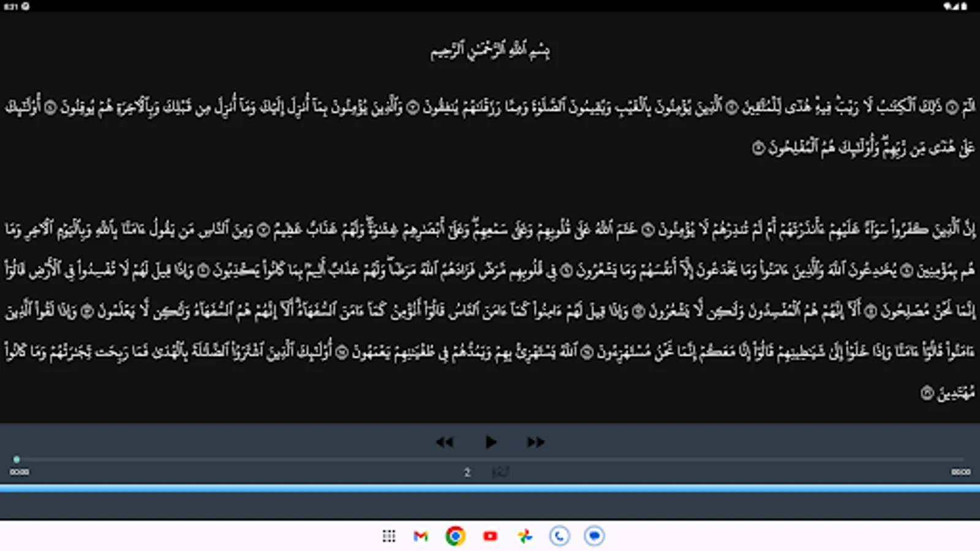Tap the blue progress strip below the player
Image resolution: width=980 pixels, height=551 pixels.
point(490,488)
